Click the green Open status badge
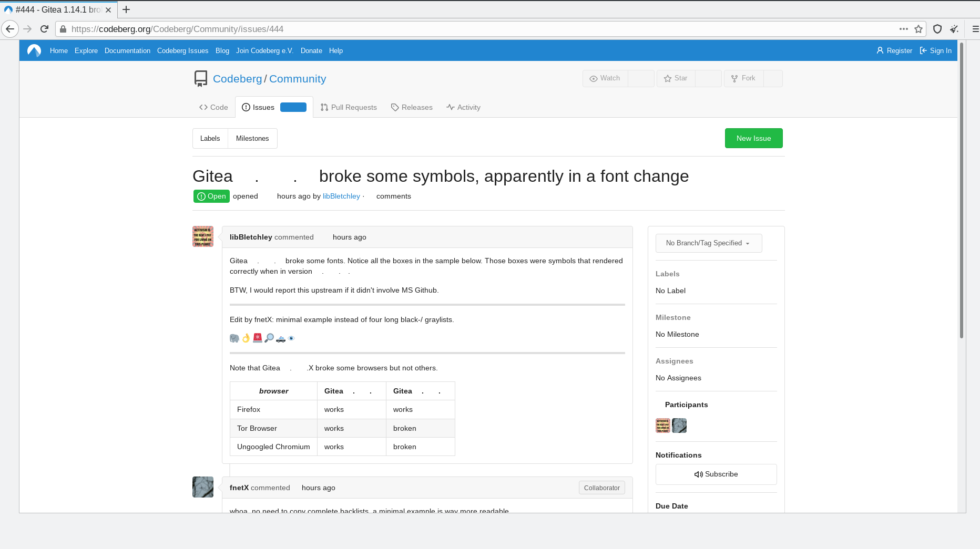 pyautogui.click(x=211, y=196)
